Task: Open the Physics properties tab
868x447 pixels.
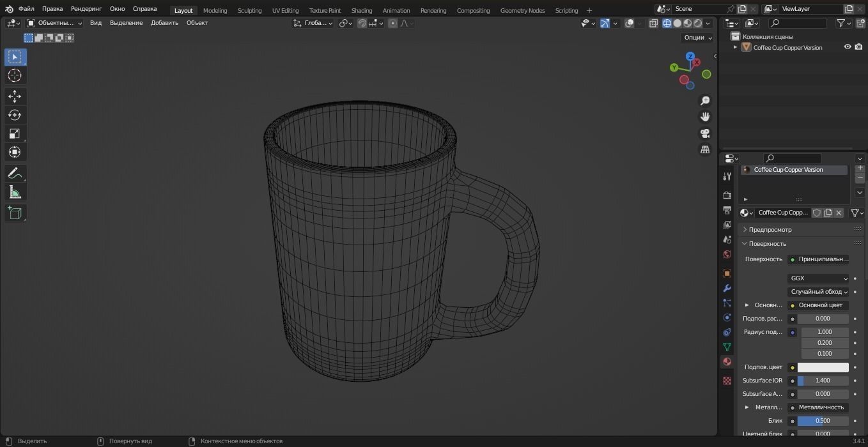Action: coord(727,317)
